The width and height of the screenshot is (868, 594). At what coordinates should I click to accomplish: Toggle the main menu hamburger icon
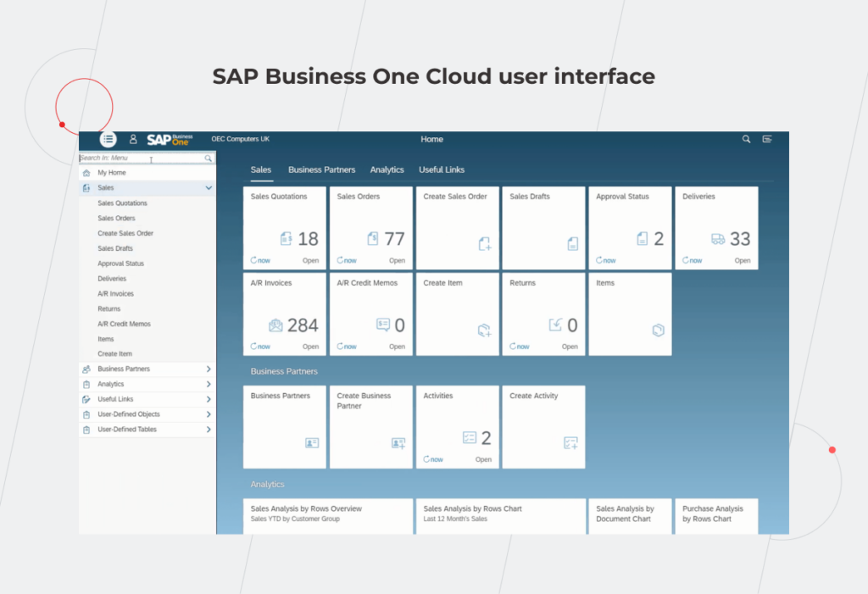point(108,139)
